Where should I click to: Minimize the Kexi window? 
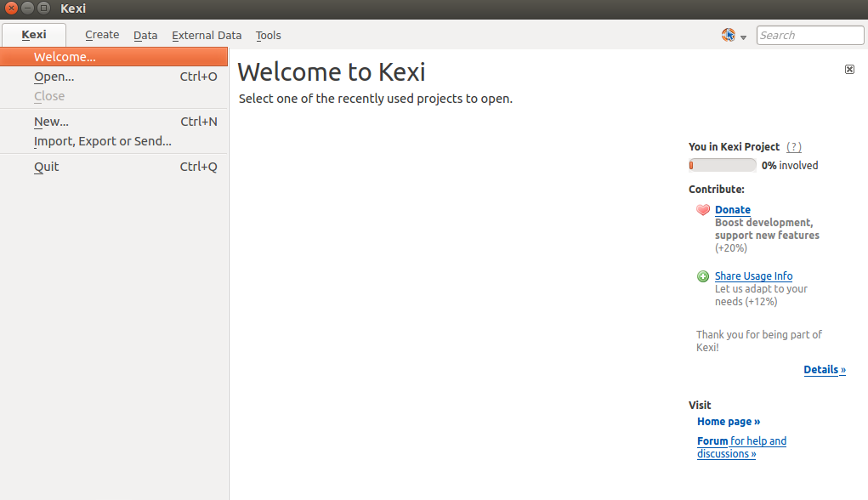tap(27, 9)
